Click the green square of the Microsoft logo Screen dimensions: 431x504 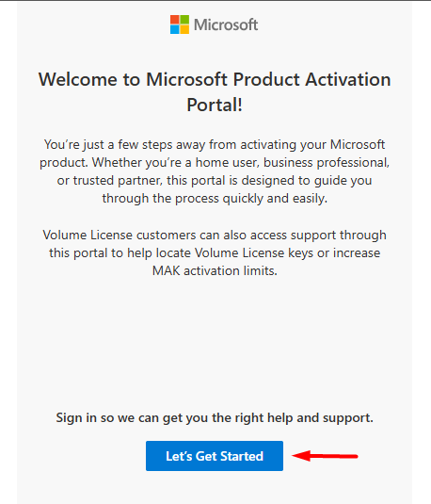[x=184, y=19]
